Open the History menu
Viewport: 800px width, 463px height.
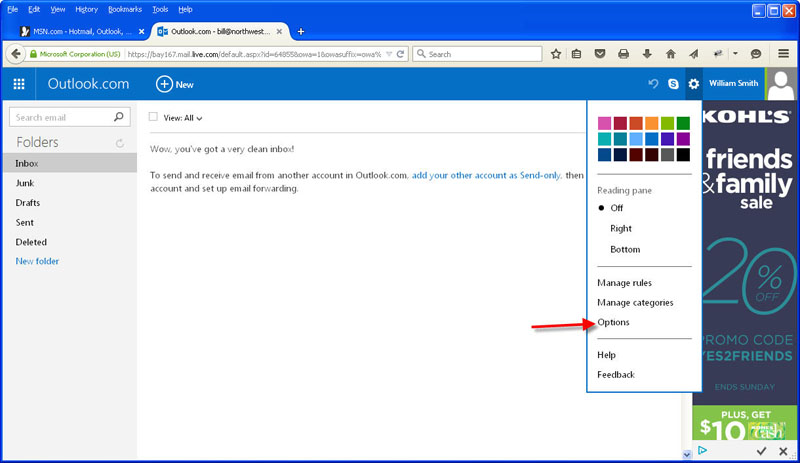[86, 9]
